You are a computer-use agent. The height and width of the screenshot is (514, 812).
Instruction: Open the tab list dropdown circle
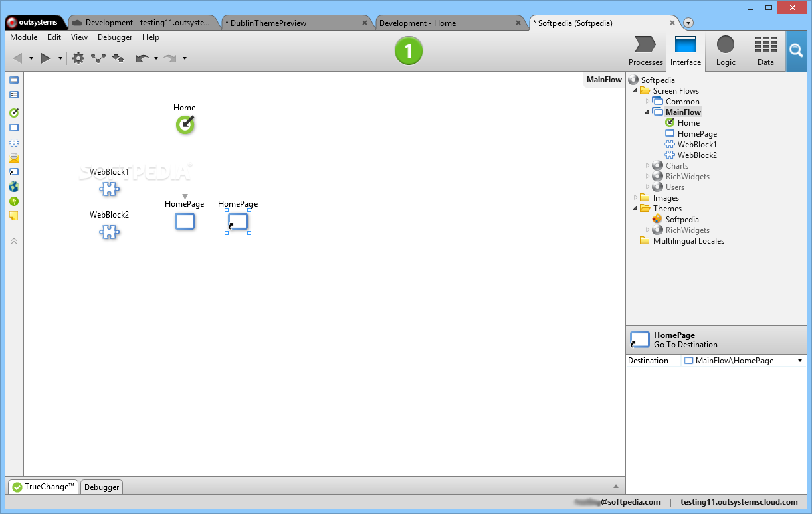688,23
